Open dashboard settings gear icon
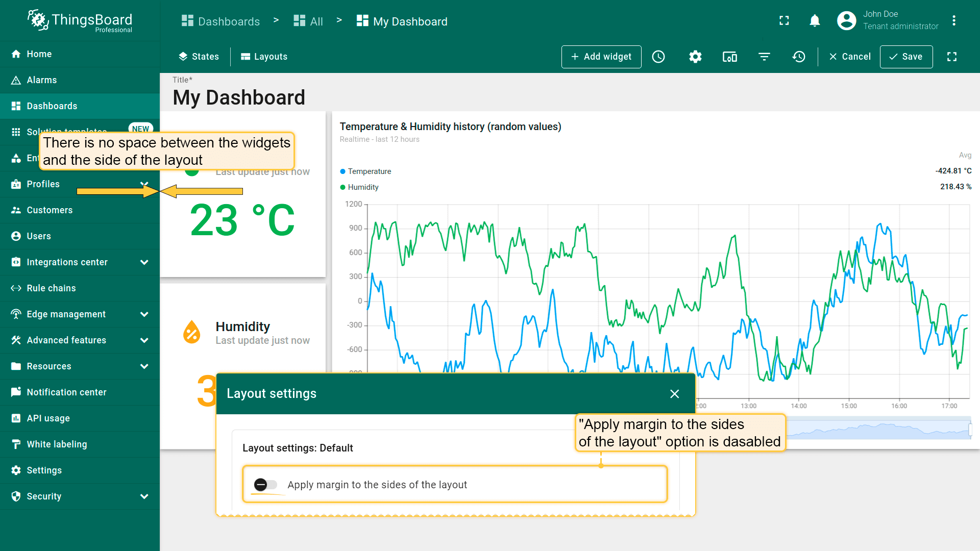The width and height of the screenshot is (980, 551). coord(695,57)
